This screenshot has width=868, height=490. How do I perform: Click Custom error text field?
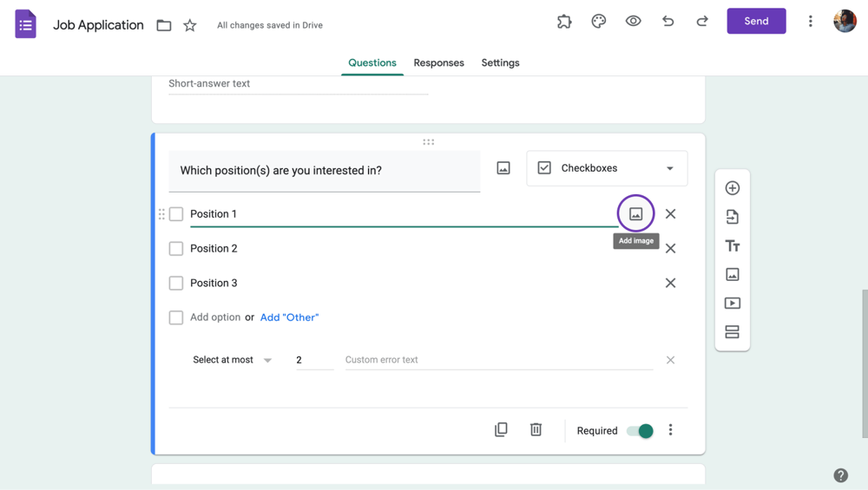tap(499, 360)
